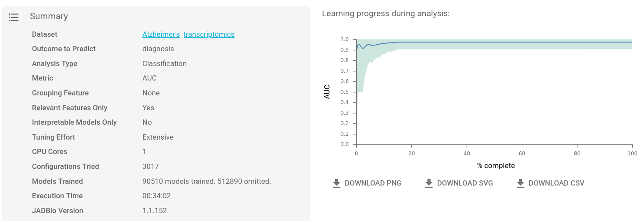
Task: Click the download arrow icon for SVG
Action: (x=429, y=183)
